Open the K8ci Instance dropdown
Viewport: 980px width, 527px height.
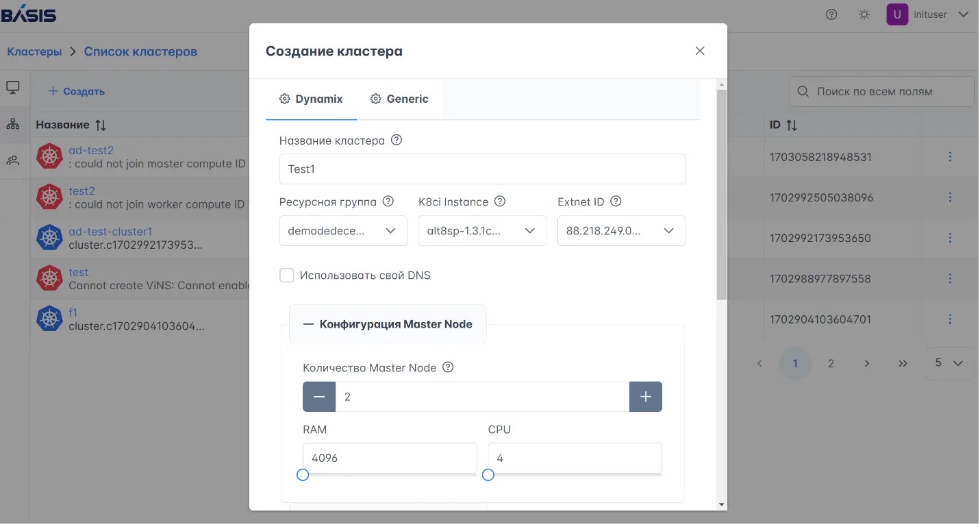[x=482, y=231]
